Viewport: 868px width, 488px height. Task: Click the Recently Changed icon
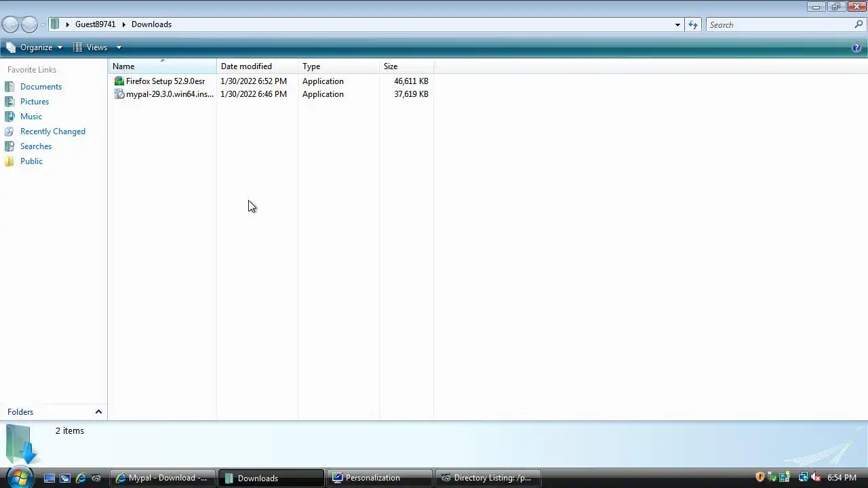[x=9, y=131]
